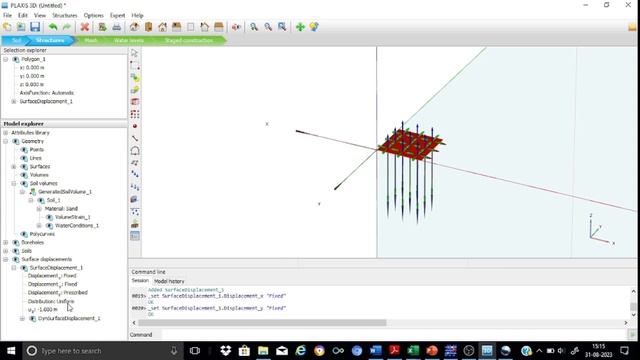This screenshot has width=640, height=360.
Task: Switch to the Mesh mode tab
Action: [91, 40]
